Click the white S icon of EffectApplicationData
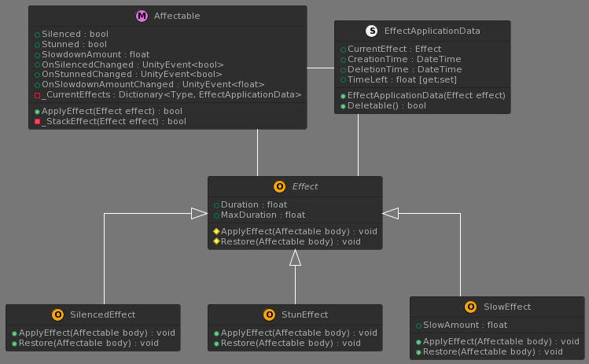Screen dimensions: 589x364 (x=371, y=31)
